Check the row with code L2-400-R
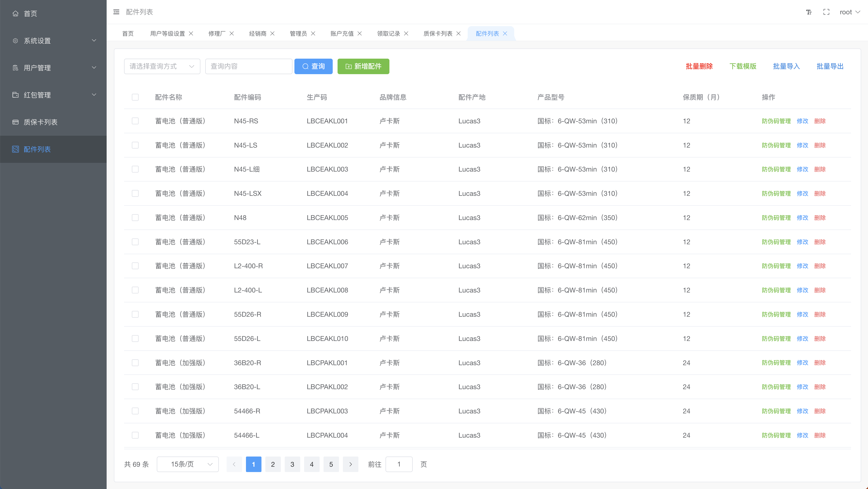Image resolution: width=868 pixels, height=489 pixels. click(135, 266)
